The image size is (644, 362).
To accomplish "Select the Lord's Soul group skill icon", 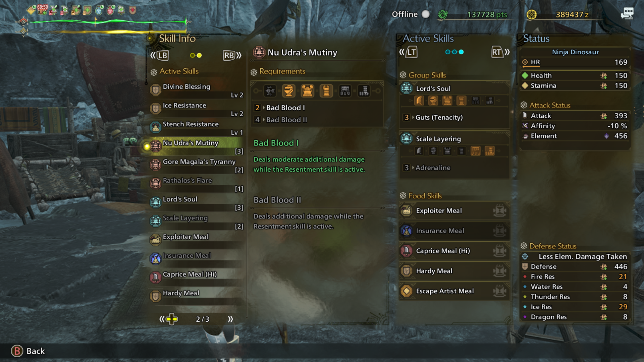I will (x=407, y=88).
